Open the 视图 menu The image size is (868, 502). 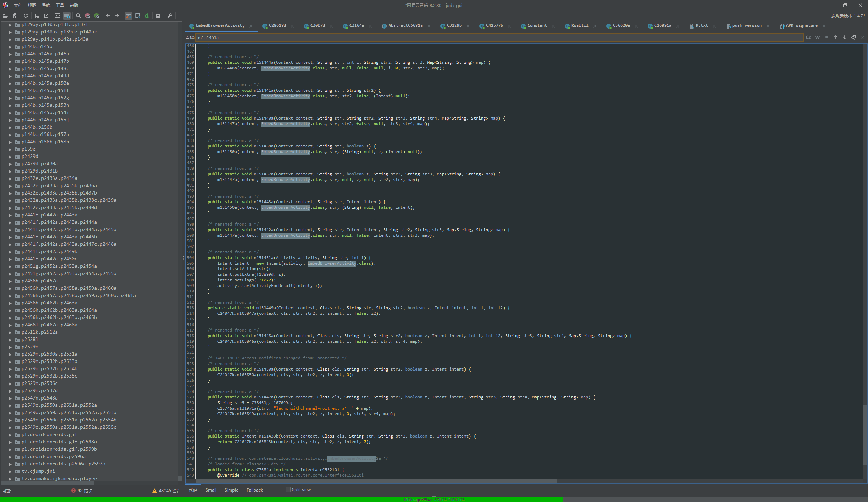32,5
